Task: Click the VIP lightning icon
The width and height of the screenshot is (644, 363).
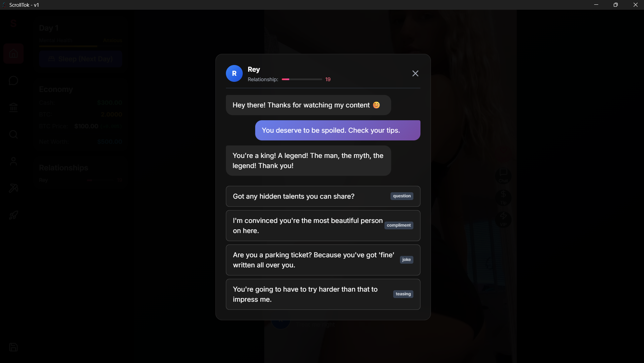Action: coord(503,220)
